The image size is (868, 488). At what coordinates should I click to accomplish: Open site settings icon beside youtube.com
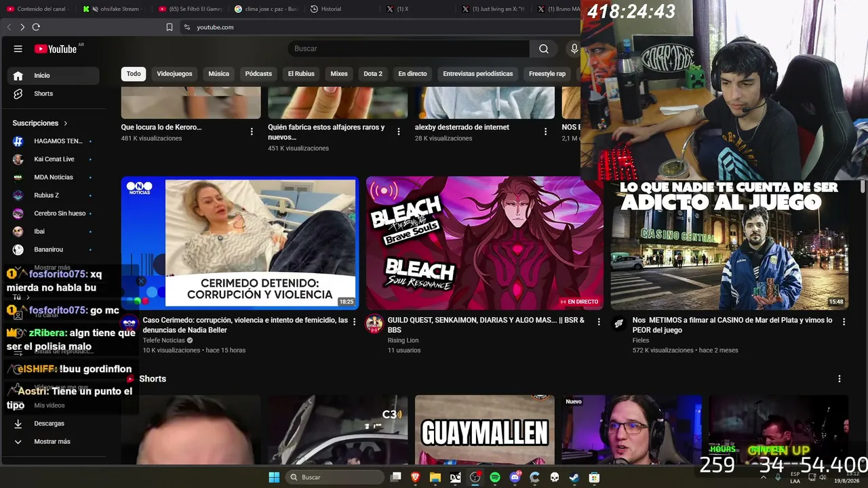coord(186,27)
